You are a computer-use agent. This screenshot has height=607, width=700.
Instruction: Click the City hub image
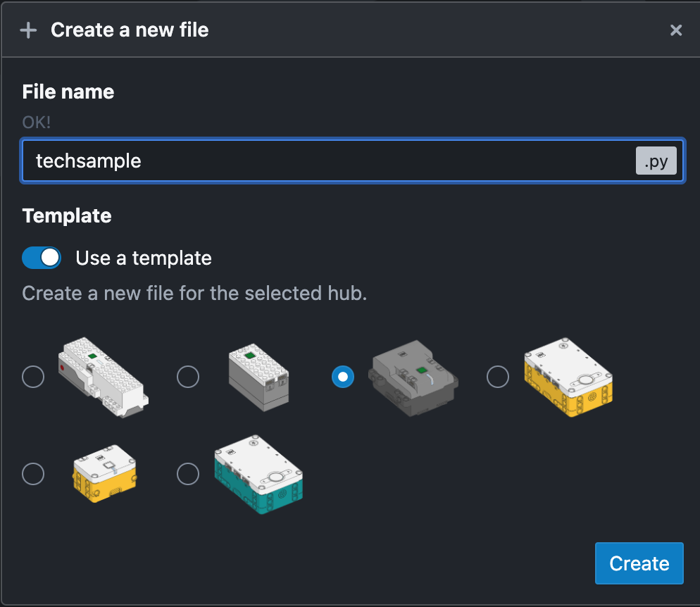click(258, 377)
